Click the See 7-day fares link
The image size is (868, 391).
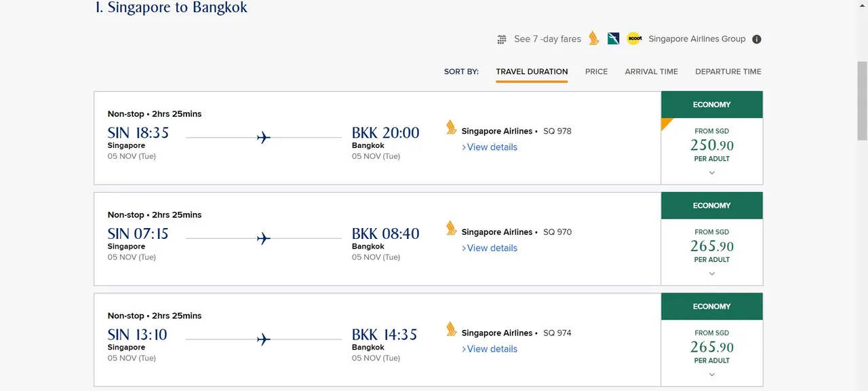547,39
